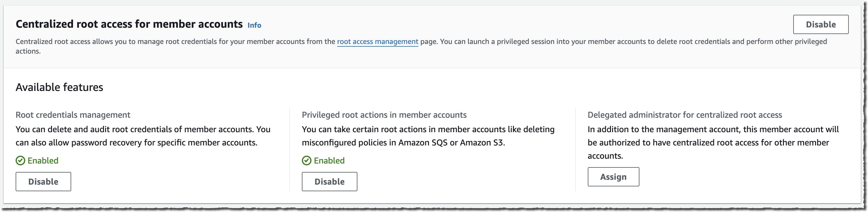Image resolution: width=868 pixels, height=212 pixels.
Task: Open the root access management page link
Action: point(377,42)
